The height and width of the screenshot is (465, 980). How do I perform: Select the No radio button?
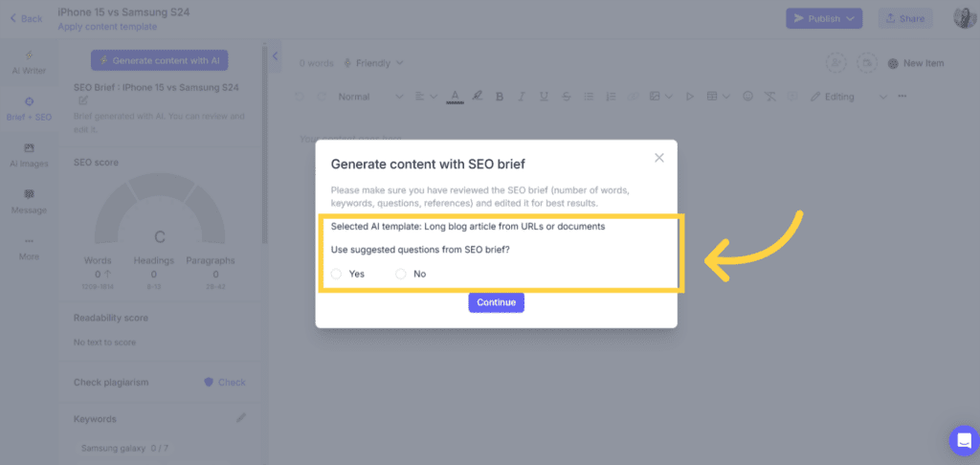(x=401, y=274)
